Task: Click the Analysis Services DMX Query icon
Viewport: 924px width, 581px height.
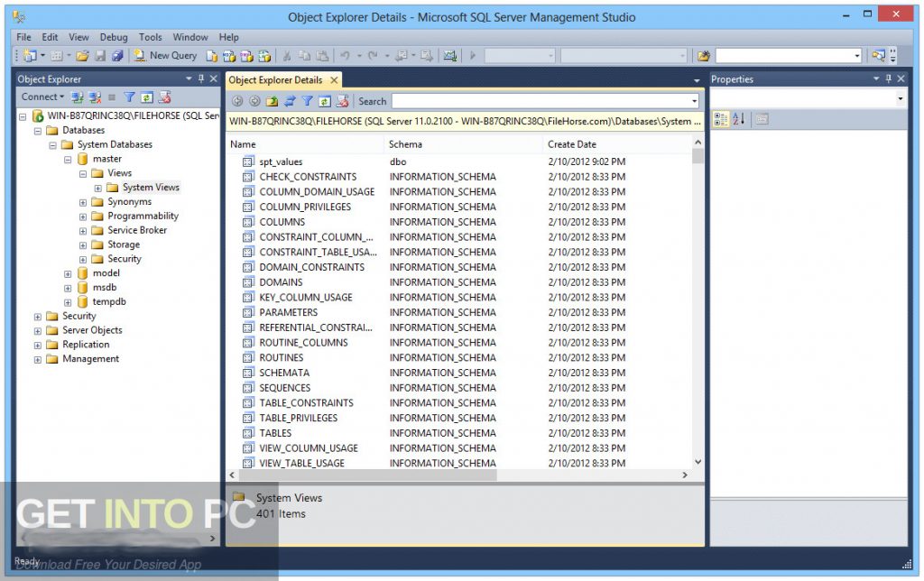Action: tap(247, 56)
